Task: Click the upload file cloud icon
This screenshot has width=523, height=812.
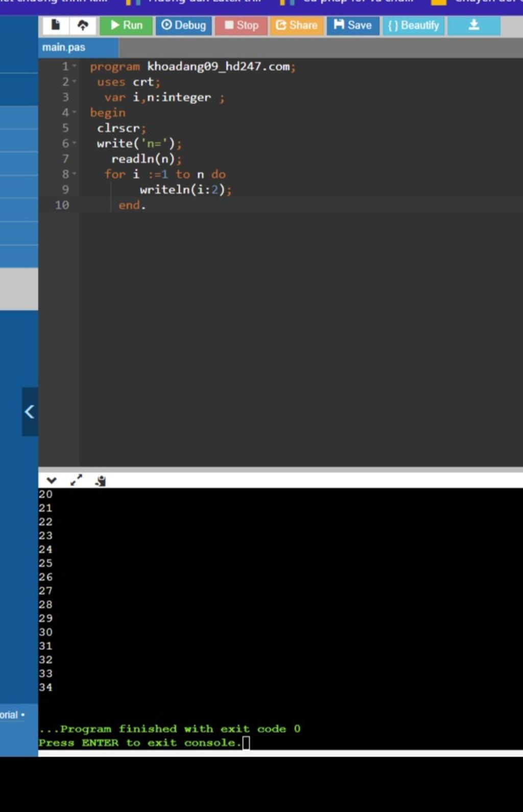Action: [x=83, y=25]
